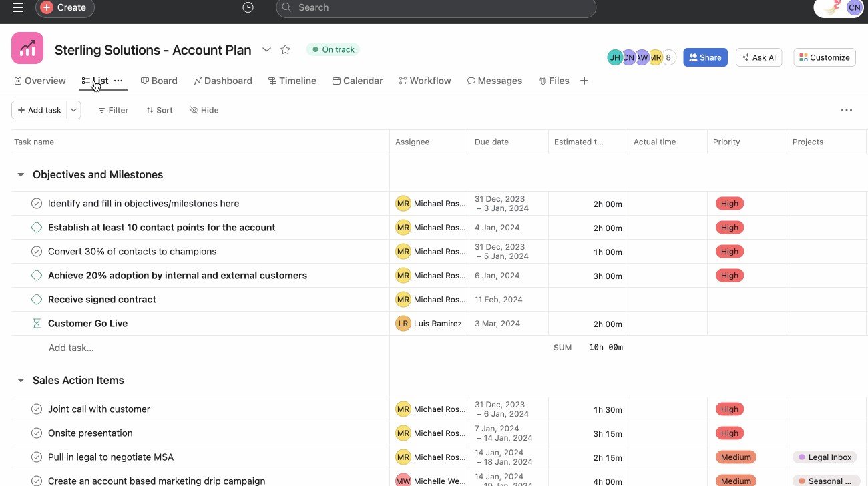This screenshot has height=486, width=868.
Task: Click the recent items clock icon
Action: tap(248, 7)
